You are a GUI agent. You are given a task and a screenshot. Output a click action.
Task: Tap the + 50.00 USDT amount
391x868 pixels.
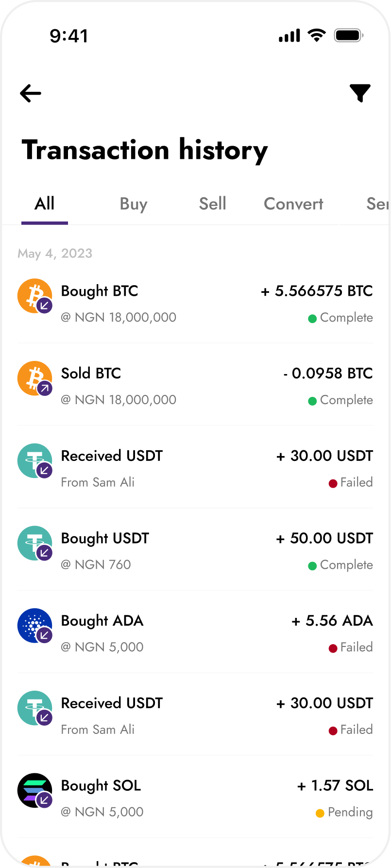coord(324,538)
